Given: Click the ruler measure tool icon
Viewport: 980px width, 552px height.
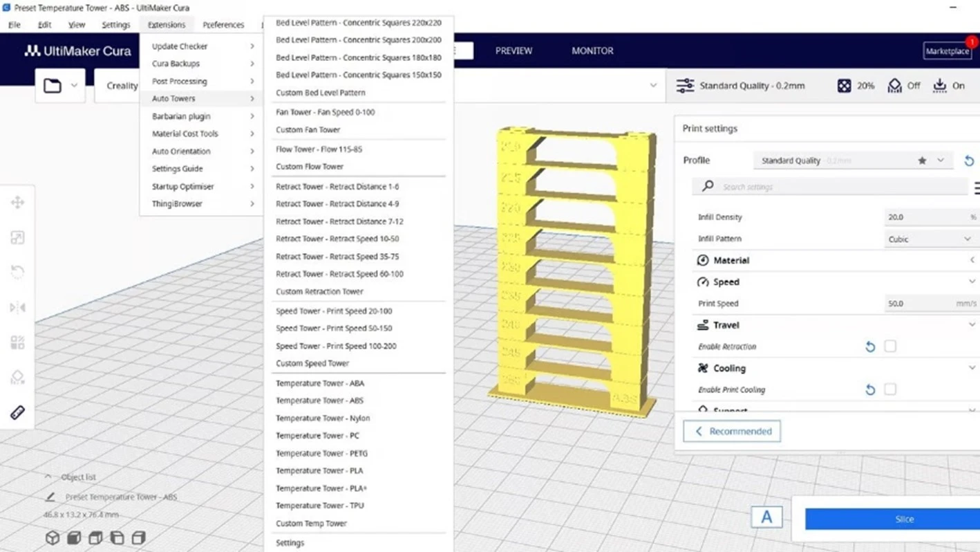Looking at the screenshot, I should pos(17,412).
